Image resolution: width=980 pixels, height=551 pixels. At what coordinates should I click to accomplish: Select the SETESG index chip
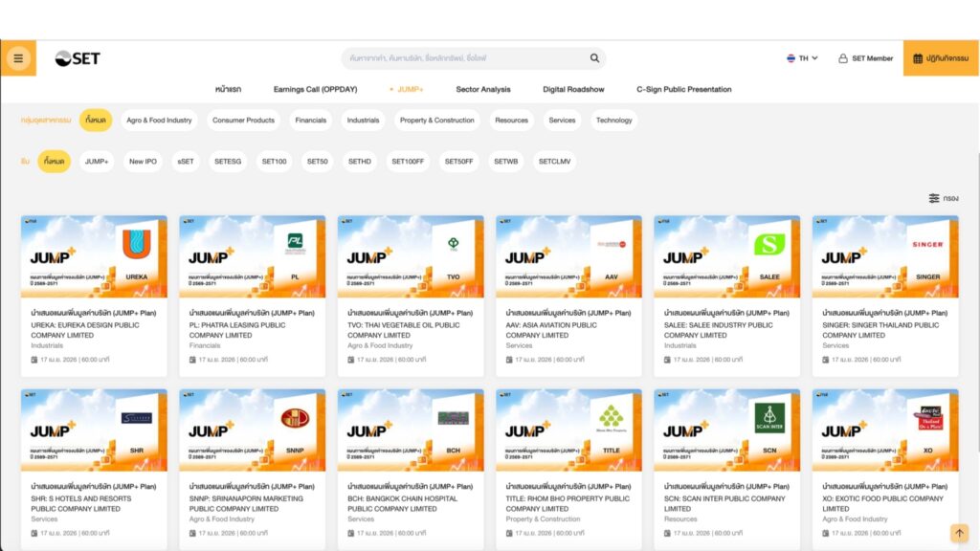(228, 162)
